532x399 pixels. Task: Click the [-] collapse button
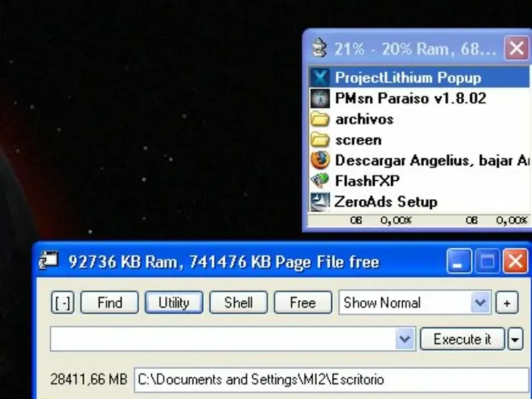pos(63,303)
